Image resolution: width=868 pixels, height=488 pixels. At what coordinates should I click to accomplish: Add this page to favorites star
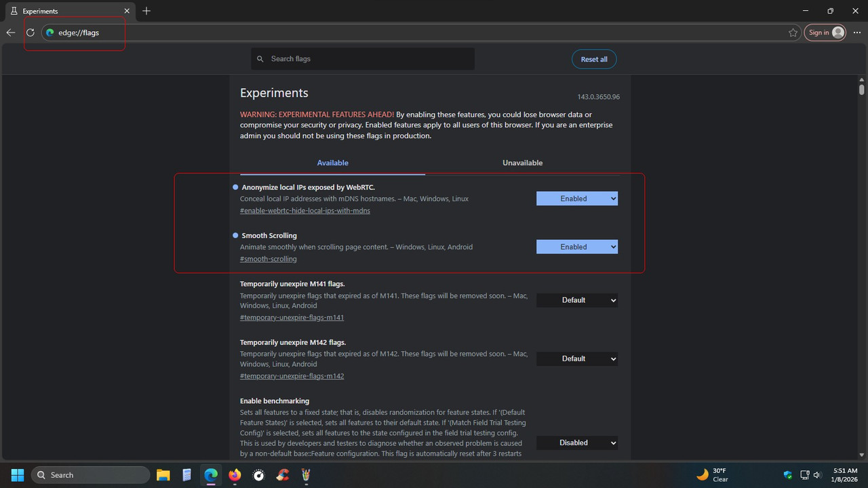click(x=793, y=33)
